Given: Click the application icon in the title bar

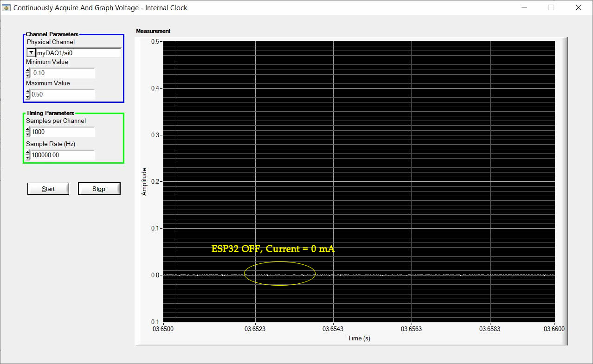Looking at the screenshot, I should (x=6, y=7).
